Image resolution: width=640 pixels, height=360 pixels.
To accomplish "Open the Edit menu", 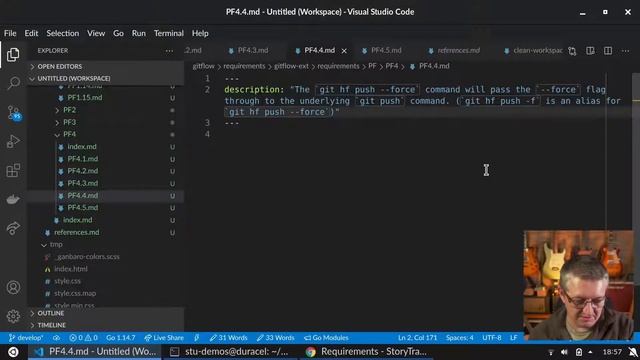I will (31, 33).
